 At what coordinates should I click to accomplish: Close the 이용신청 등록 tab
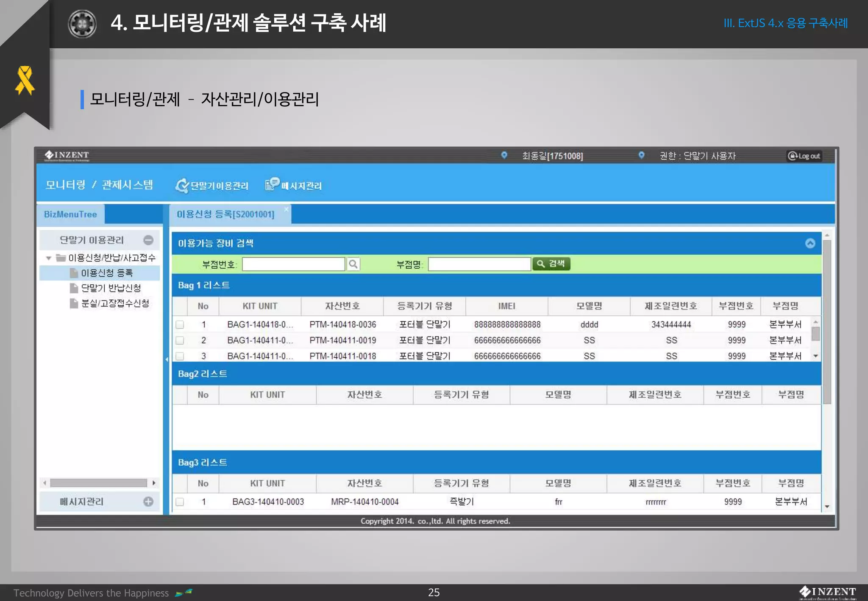287,209
